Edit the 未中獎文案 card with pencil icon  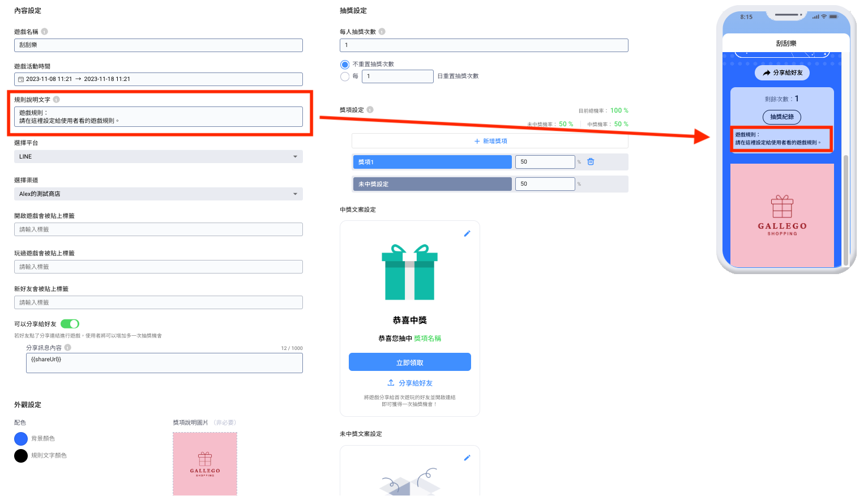467,458
